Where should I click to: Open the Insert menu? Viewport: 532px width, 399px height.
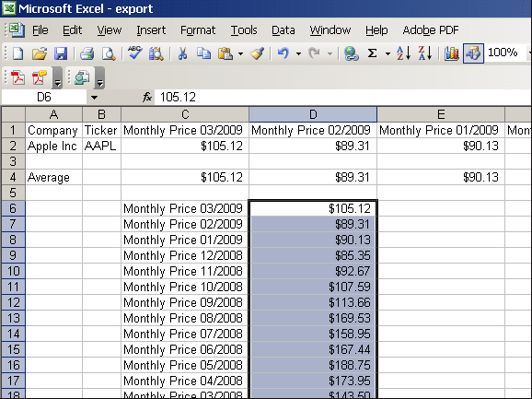[x=151, y=30]
